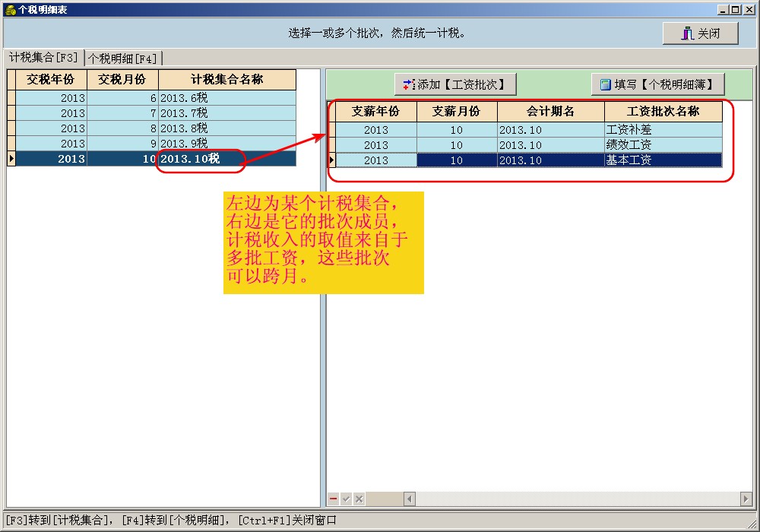Click 填写【个税明细簿】 button
The image size is (760, 532).
[x=657, y=84]
